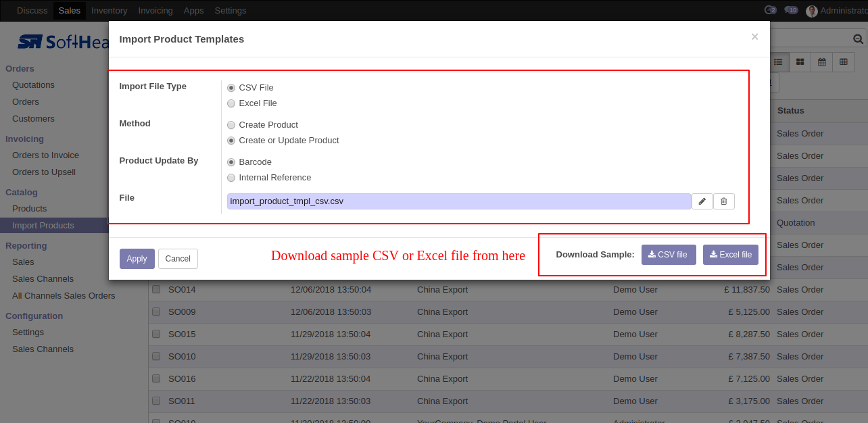Screen dimensions: 868x423
Task: Select Excel File radio option
Action: coord(231,103)
